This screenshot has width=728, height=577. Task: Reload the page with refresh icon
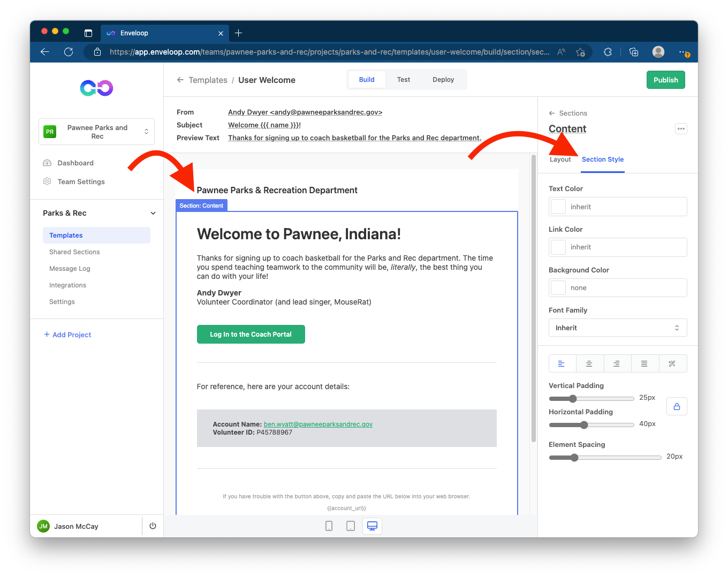(69, 52)
